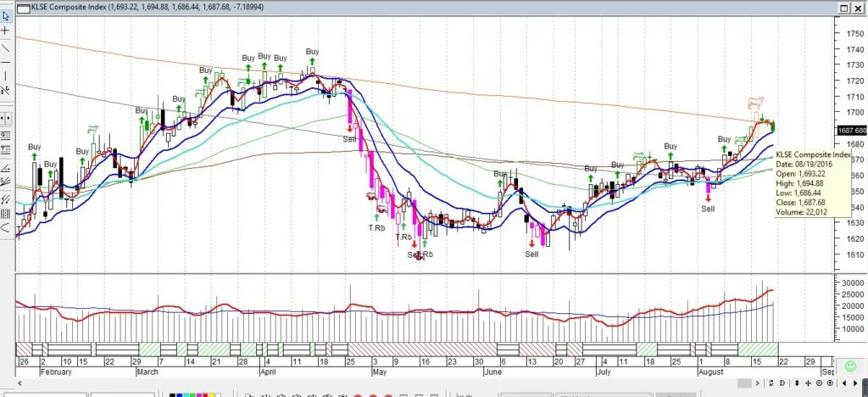Click the 30000 volume scale label

tap(853, 282)
